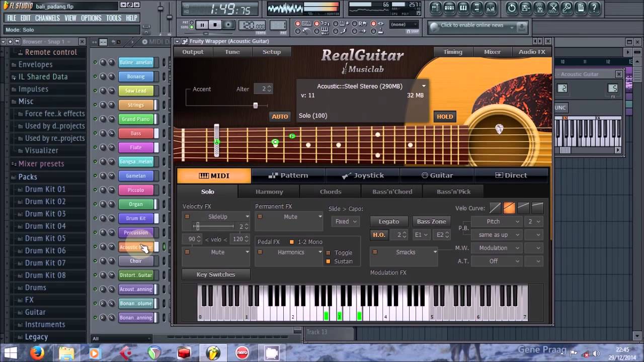Open the help question mark icon
Image resolution: width=644 pixels, height=362 pixels.
594,8
